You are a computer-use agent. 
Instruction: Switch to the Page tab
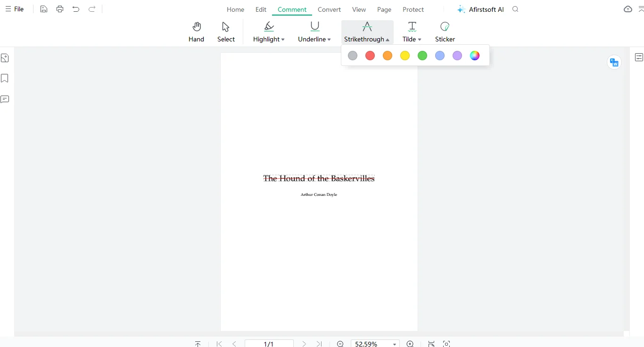coord(384,9)
